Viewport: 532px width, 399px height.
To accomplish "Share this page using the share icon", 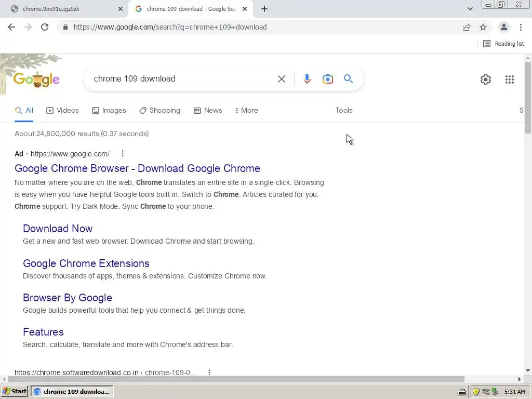I will tap(467, 27).
